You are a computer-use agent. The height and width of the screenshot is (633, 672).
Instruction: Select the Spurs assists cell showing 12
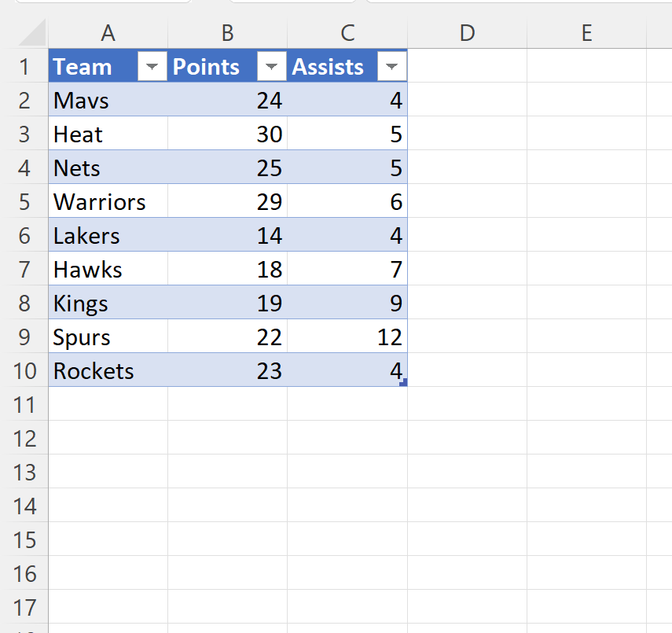347,337
